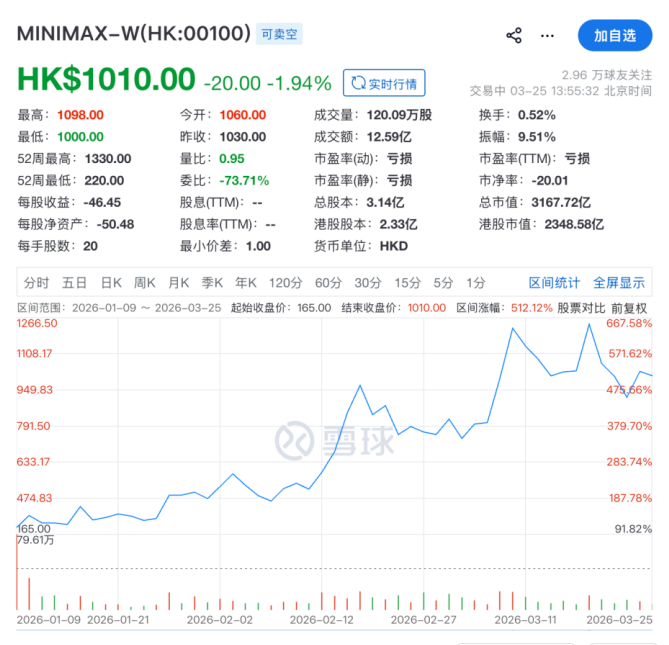Click the share icon

click(514, 35)
